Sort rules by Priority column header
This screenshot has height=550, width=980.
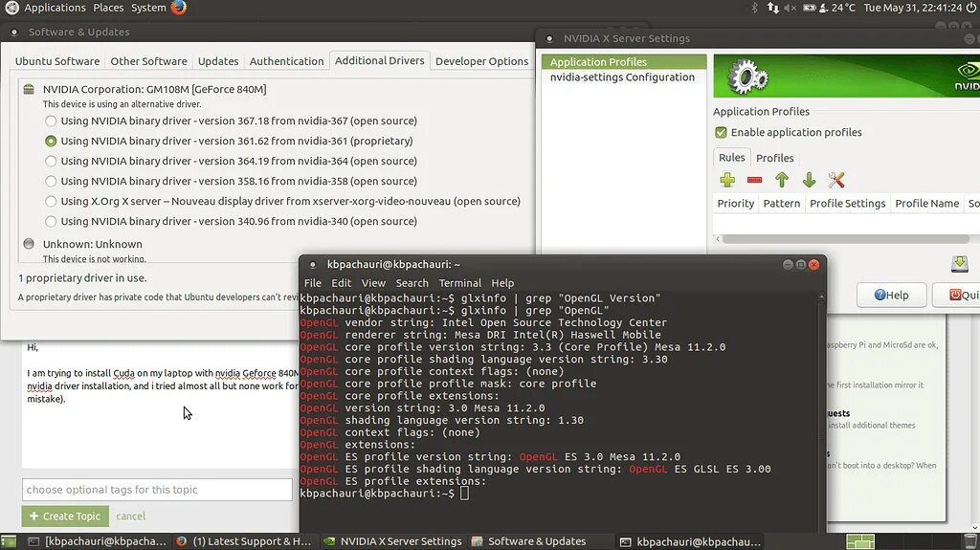coord(736,203)
